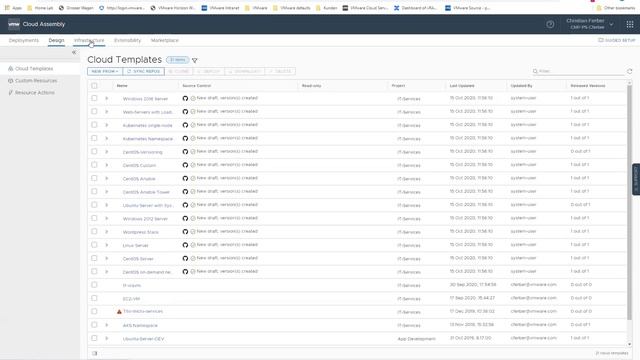Open the services grid icon

(630, 24)
